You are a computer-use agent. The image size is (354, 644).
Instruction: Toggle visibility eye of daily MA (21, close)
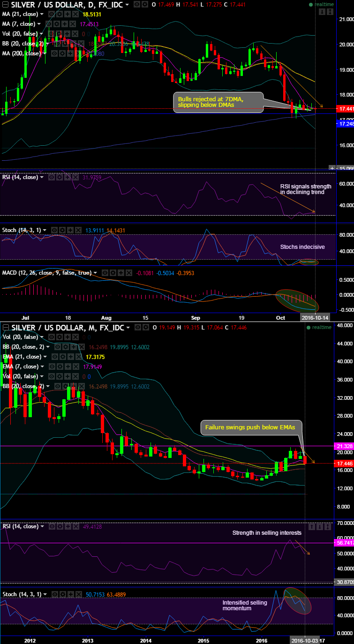[x=51, y=14]
